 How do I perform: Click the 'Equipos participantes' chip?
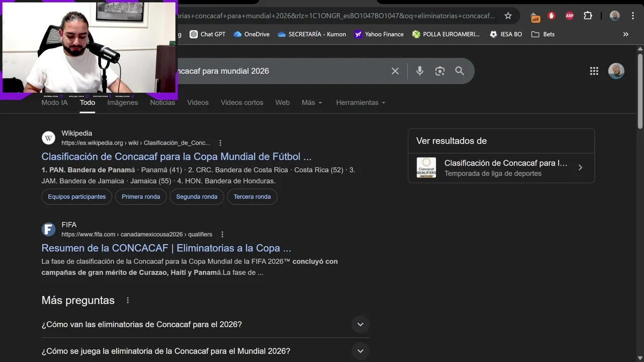click(77, 197)
